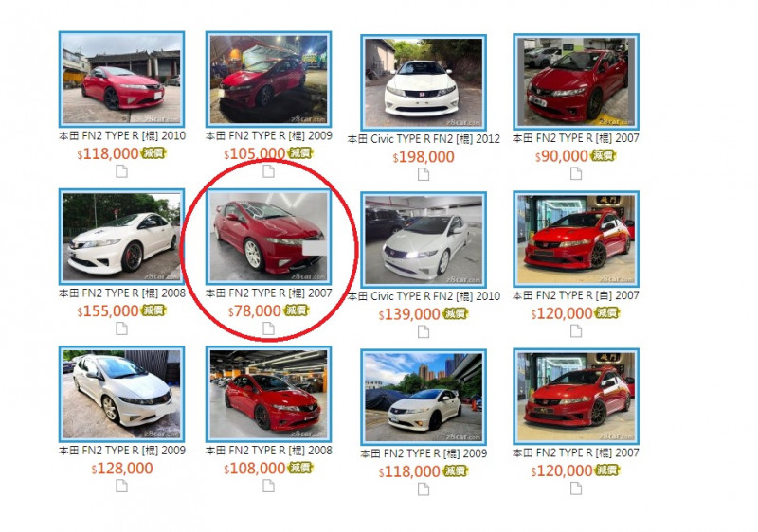This screenshot has width=758, height=532.
Task: Click document icon below $139,000 listing
Action: pyautogui.click(x=424, y=331)
